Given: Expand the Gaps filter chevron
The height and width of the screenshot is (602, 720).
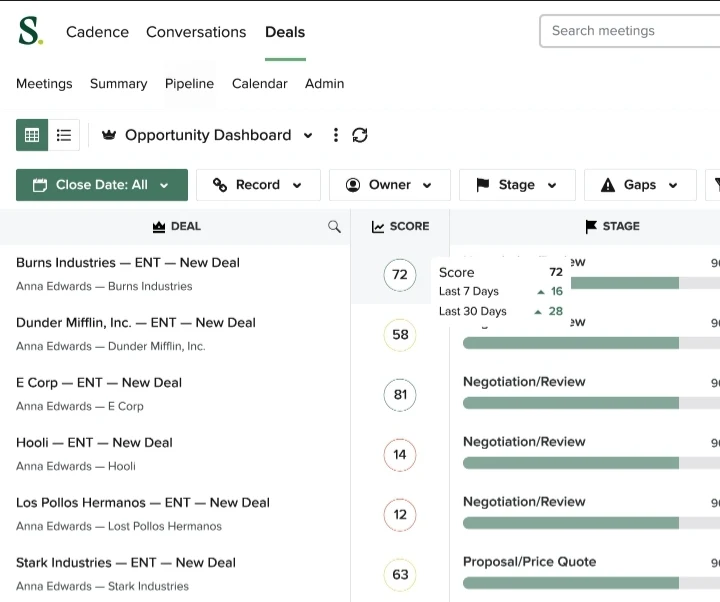Looking at the screenshot, I should click(673, 186).
